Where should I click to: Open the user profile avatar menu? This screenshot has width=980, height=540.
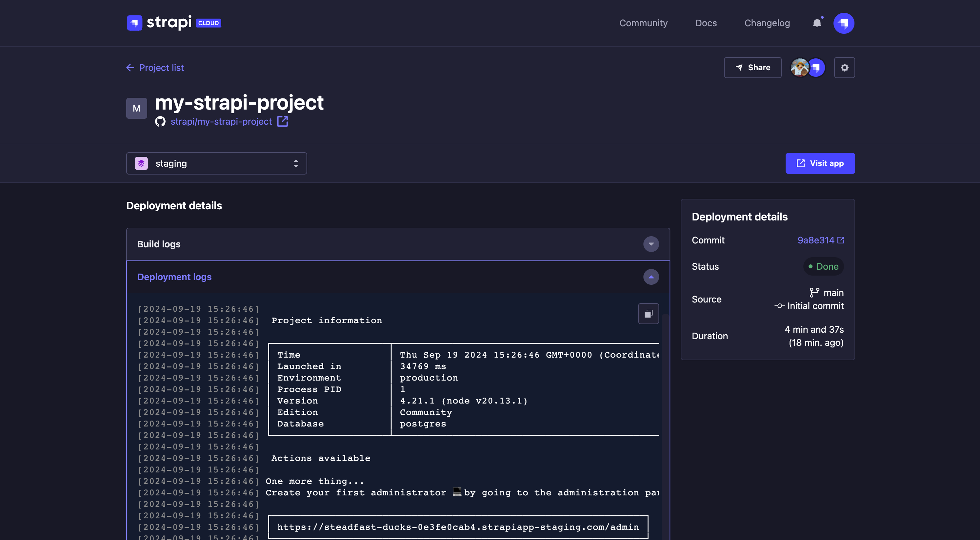coord(843,23)
